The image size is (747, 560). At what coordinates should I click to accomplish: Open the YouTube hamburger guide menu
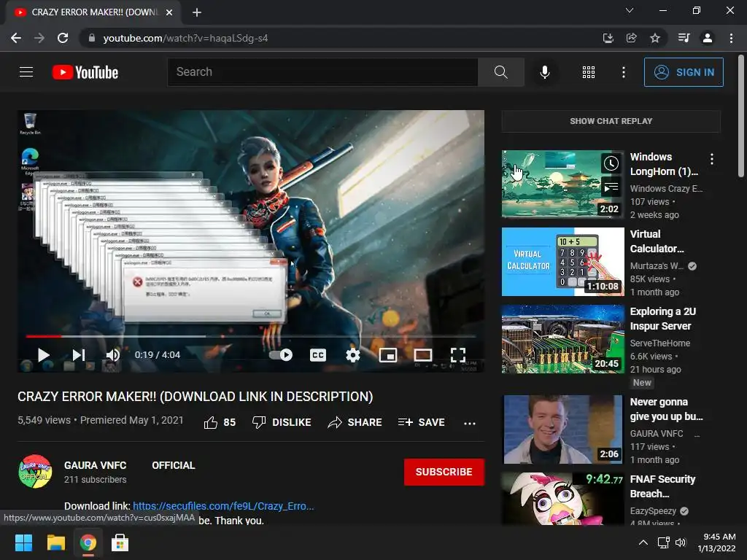coord(26,72)
